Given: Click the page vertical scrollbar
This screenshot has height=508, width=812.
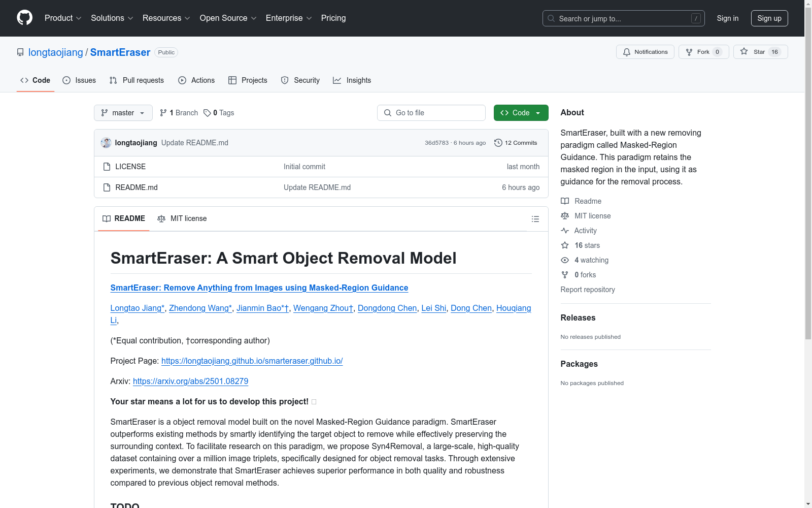Looking at the screenshot, I should pyautogui.click(x=808, y=173).
